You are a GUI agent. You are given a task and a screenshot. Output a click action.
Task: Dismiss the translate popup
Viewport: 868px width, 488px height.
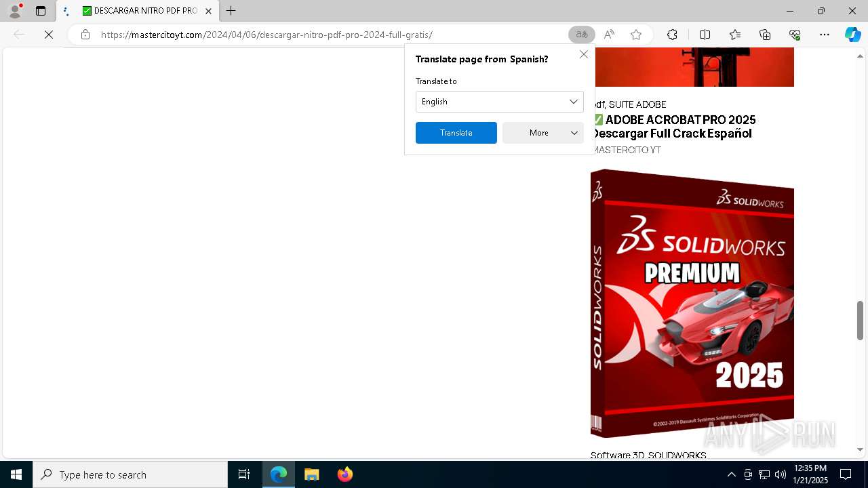point(583,54)
